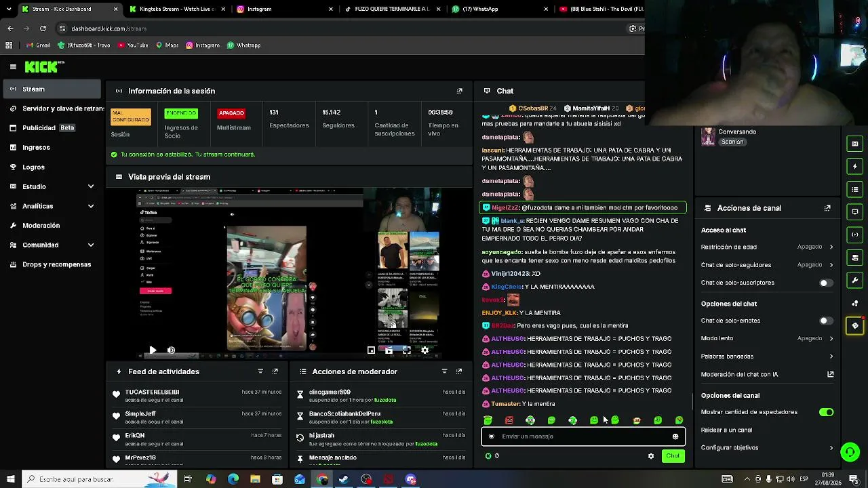Pop out the Información de la sesión panel
The width and height of the screenshot is (868, 488).
click(459, 91)
